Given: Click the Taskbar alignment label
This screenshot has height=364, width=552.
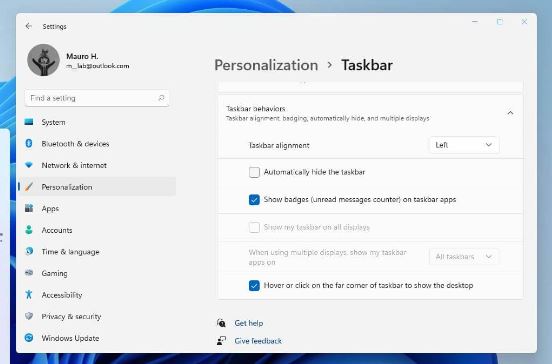Looking at the screenshot, I should click(x=279, y=145).
